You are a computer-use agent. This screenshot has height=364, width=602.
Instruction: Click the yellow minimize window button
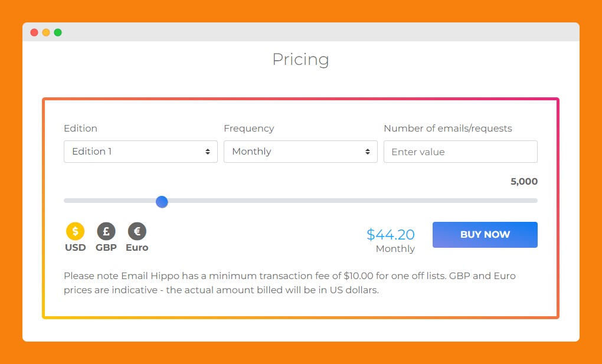tap(46, 32)
